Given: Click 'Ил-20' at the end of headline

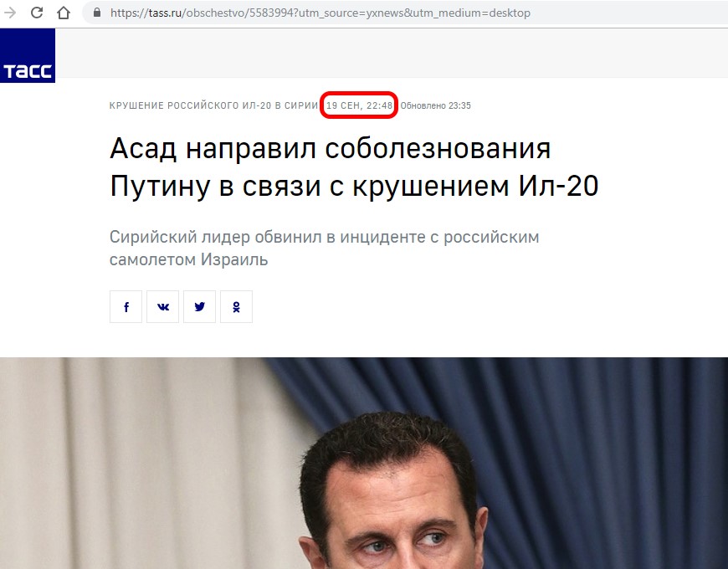Looking at the screenshot, I should (x=558, y=186).
